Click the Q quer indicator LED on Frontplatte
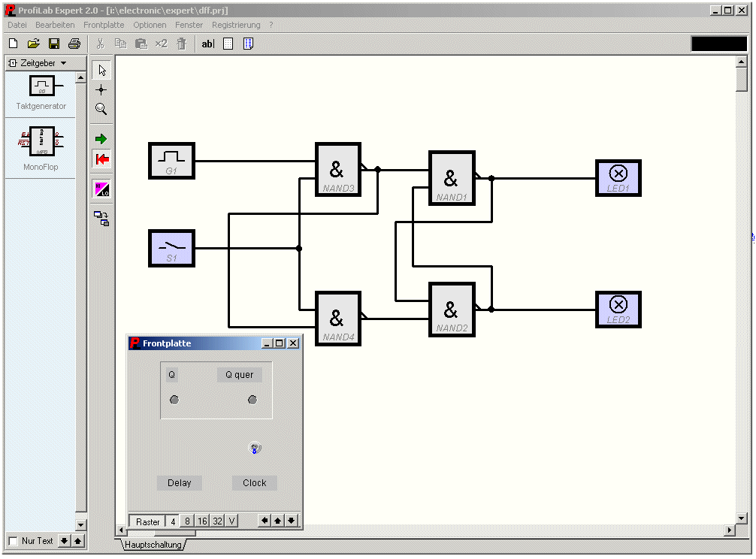Viewport: 756px width, 559px height. (253, 400)
